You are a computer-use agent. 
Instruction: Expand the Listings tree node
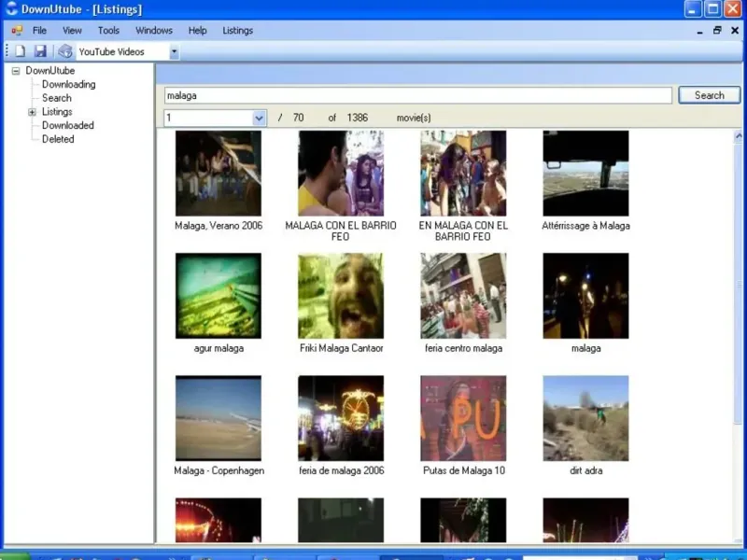32,112
